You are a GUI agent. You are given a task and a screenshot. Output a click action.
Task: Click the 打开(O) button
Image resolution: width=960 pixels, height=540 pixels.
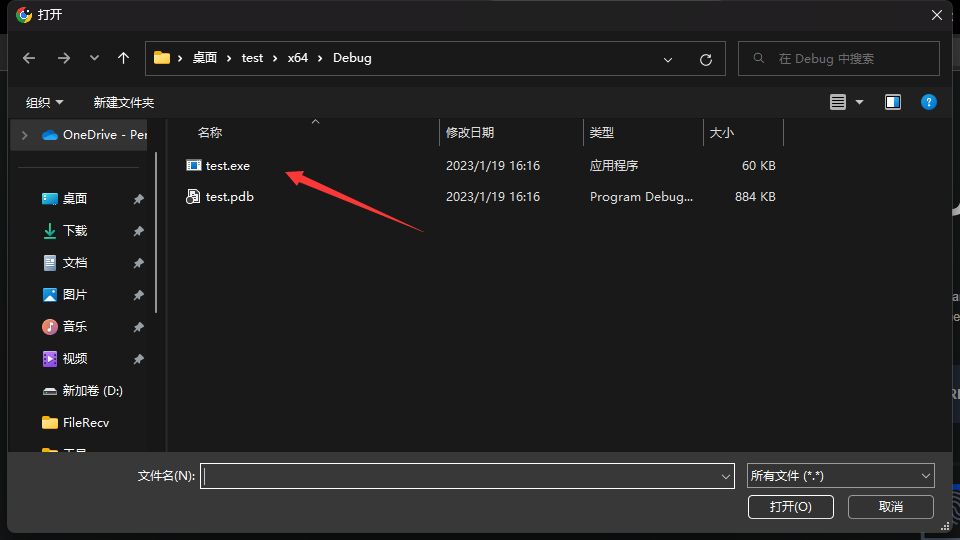790,507
